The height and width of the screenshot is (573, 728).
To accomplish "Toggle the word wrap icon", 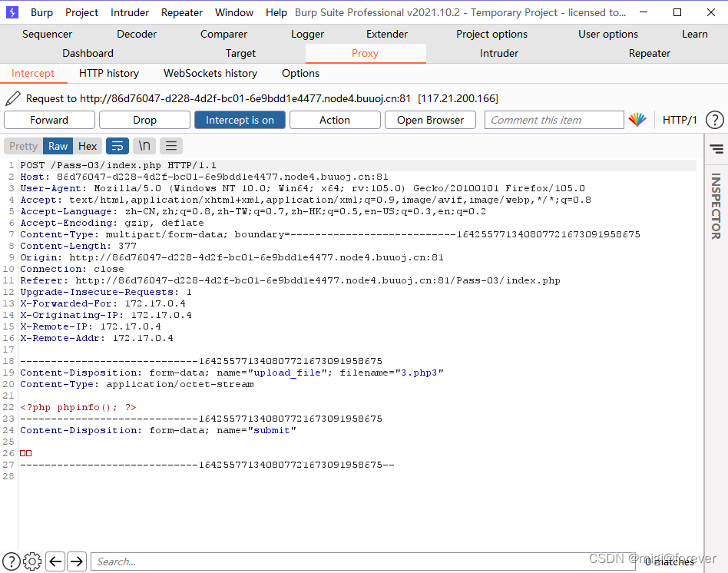I will click(117, 146).
